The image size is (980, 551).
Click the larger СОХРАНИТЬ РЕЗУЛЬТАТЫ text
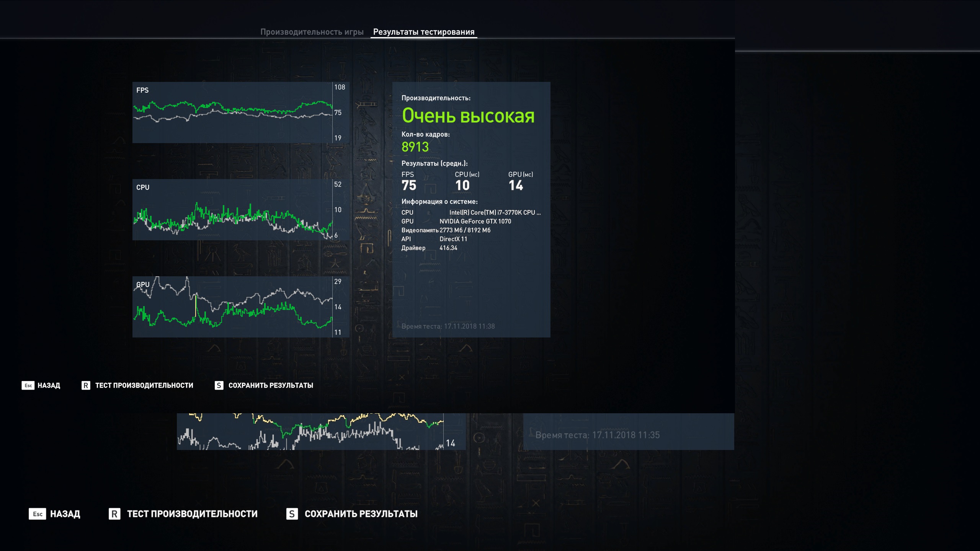[x=361, y=514]
